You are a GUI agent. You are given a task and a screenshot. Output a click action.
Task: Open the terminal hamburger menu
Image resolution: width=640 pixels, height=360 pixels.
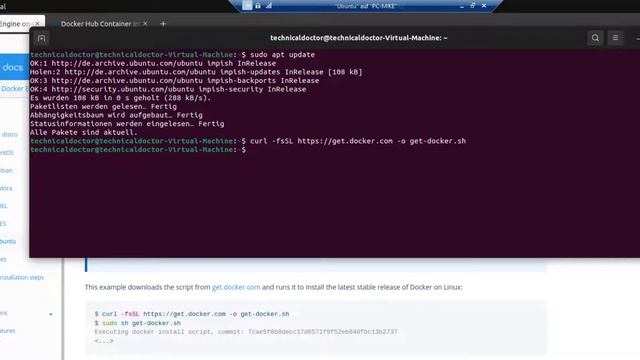click(615, 38)
